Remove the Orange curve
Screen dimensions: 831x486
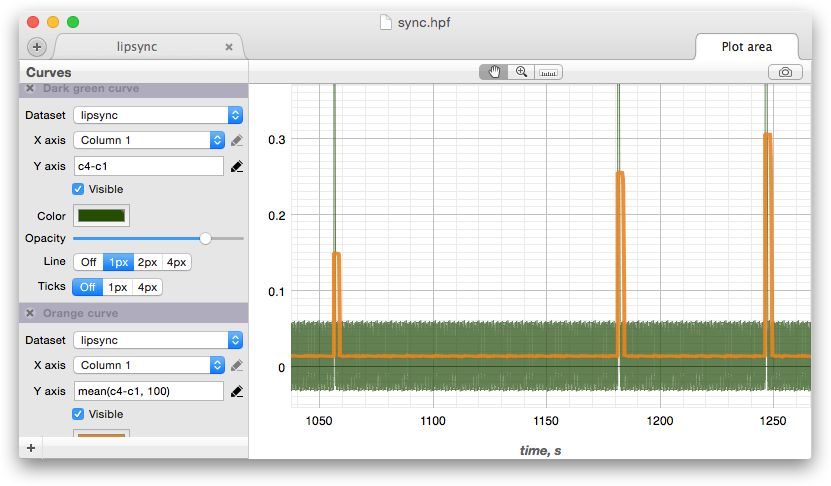tap(30, 314)
